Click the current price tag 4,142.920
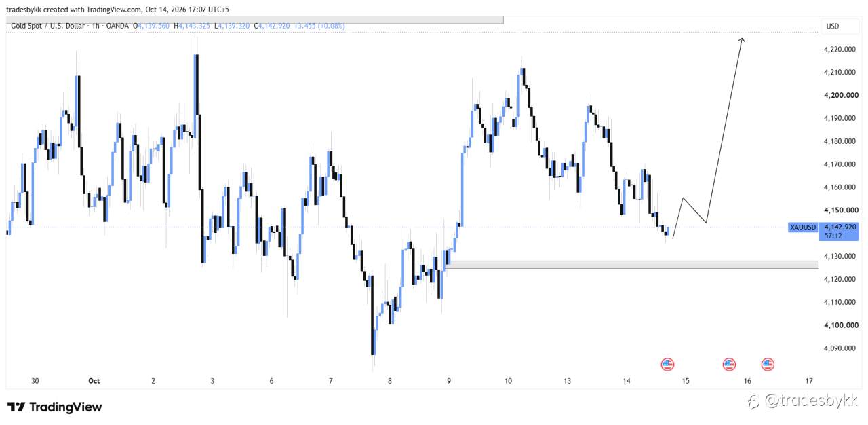This screenshot has width=868, height=425. pyautogui.click(x=840, y=227)
